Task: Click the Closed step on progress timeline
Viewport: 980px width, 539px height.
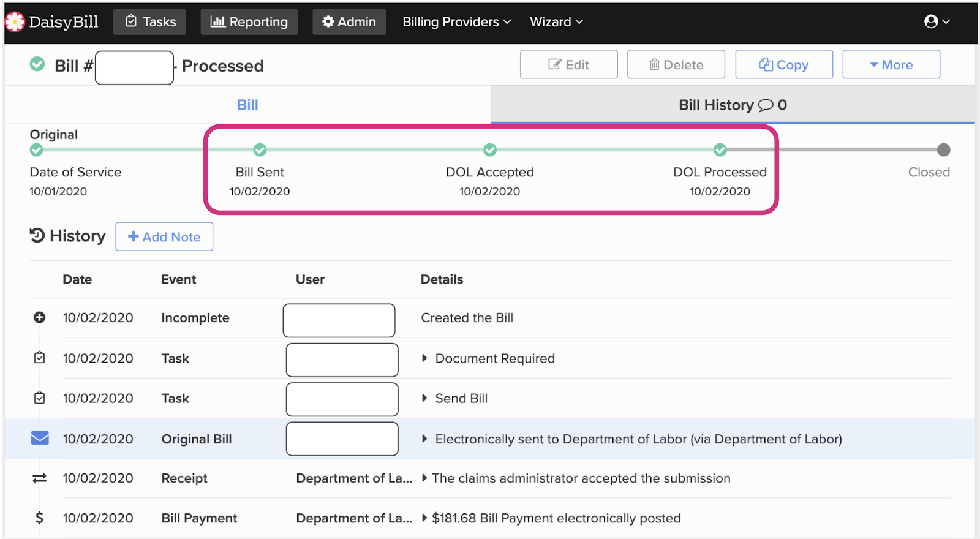Action: (943, 150)
